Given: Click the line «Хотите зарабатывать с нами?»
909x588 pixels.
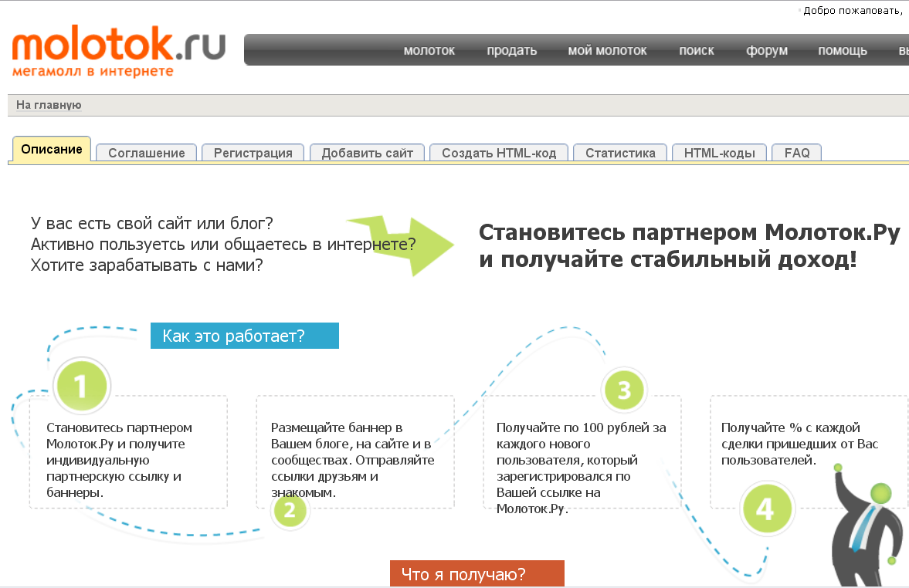Looking at the screenshot, I should click(147, 265).
